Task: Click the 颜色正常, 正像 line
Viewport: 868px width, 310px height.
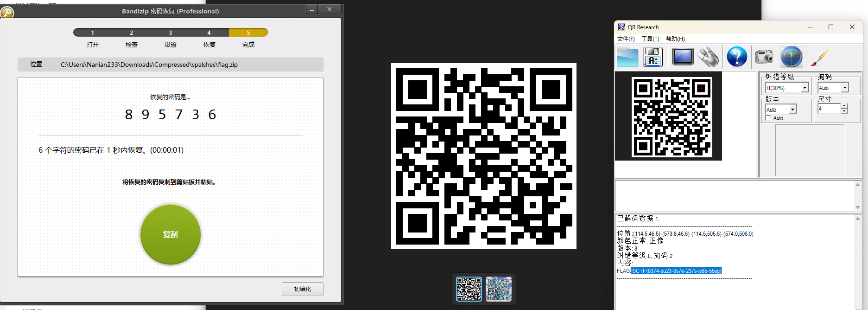Action: coord(640,241)
